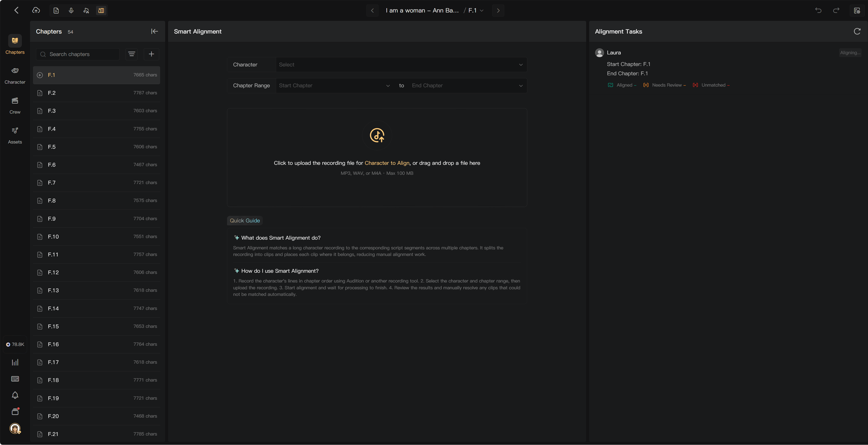Click the Character to Align link text
The height and width of the screenshot is (445, 868).
(x=387, y=163)
